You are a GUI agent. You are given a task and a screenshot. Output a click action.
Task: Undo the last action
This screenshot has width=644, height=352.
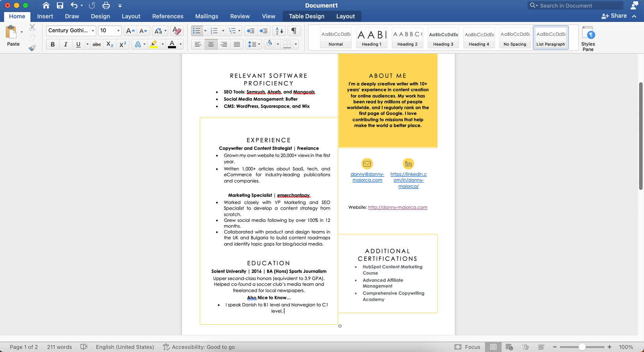point(74,5)
